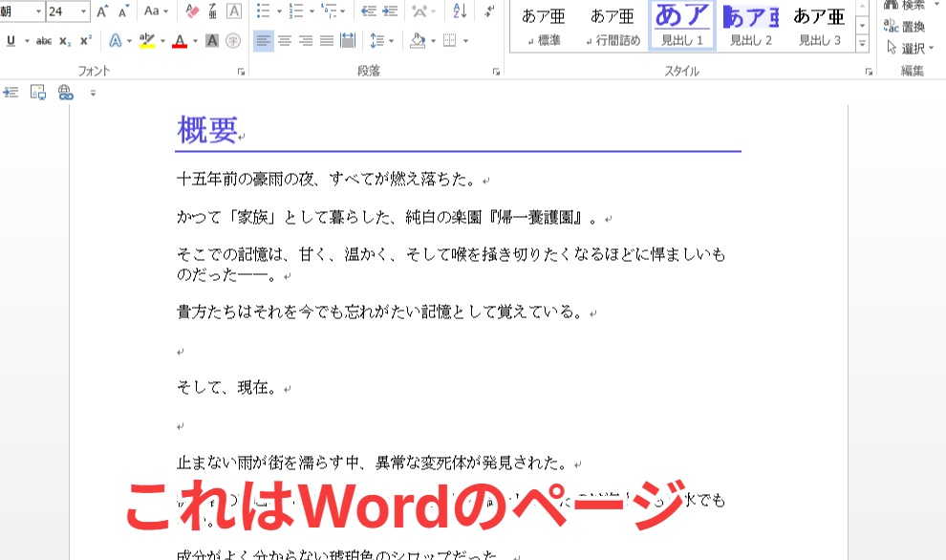Viewport: 946px width, 560px height.
Task: Open the Font dialog launcher
Action: pos(242,72)
